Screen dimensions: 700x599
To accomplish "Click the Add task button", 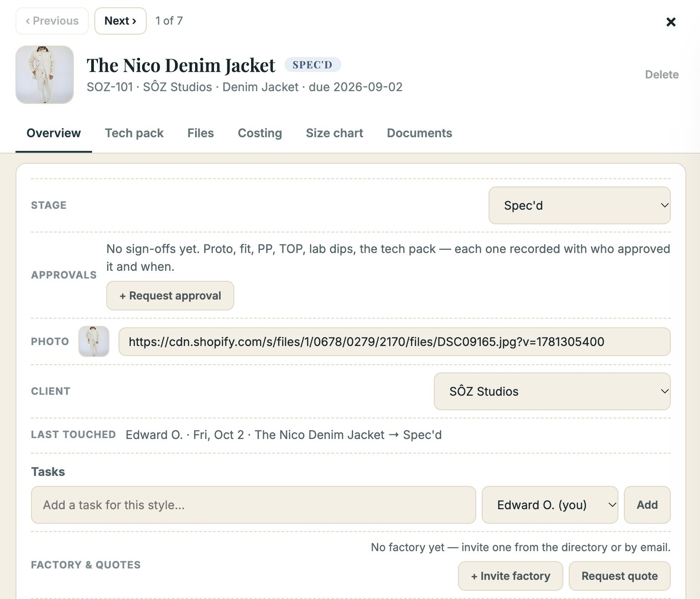I will [647, 505].
